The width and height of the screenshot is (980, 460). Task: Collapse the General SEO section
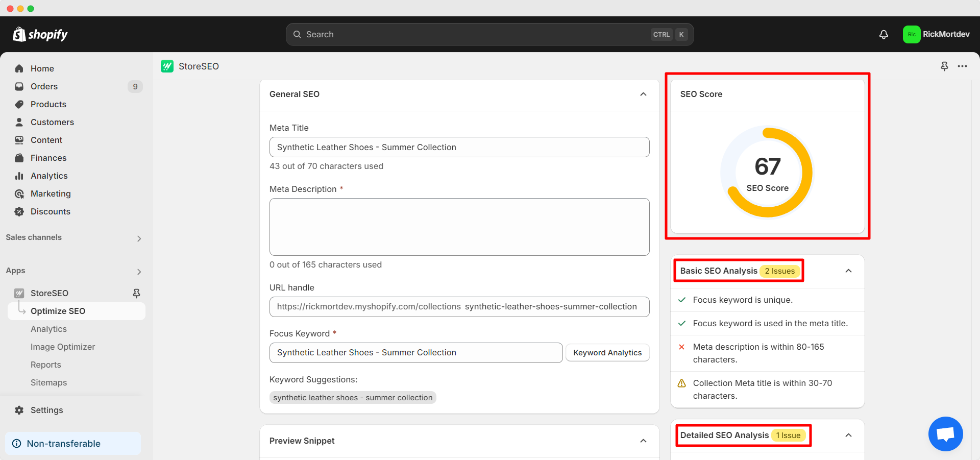643,94
